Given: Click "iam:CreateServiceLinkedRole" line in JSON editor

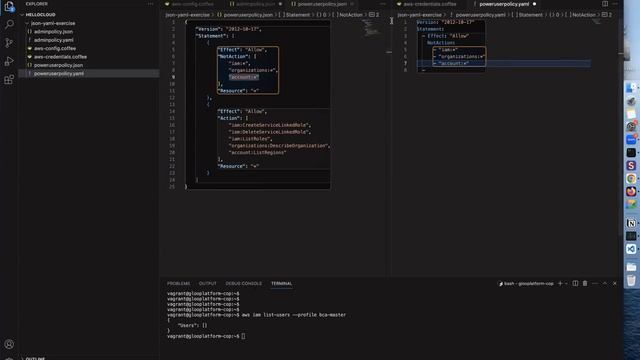Looking at the screenshot, I should 270,125.
